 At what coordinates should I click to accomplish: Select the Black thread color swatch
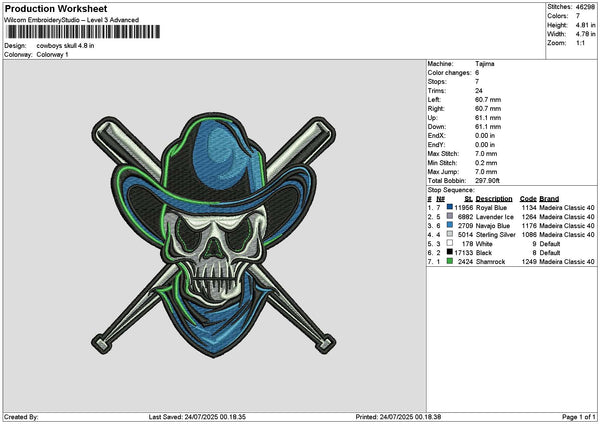[450, 252]
